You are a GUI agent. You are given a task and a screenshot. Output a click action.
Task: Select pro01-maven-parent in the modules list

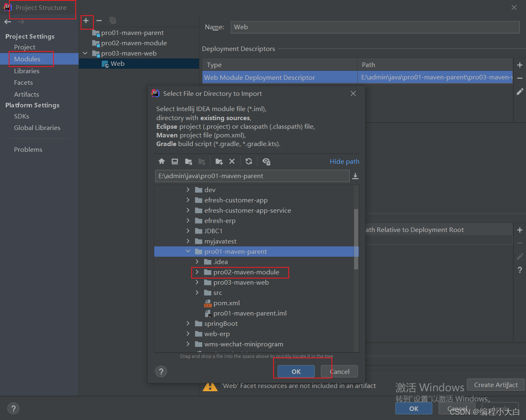132,32
